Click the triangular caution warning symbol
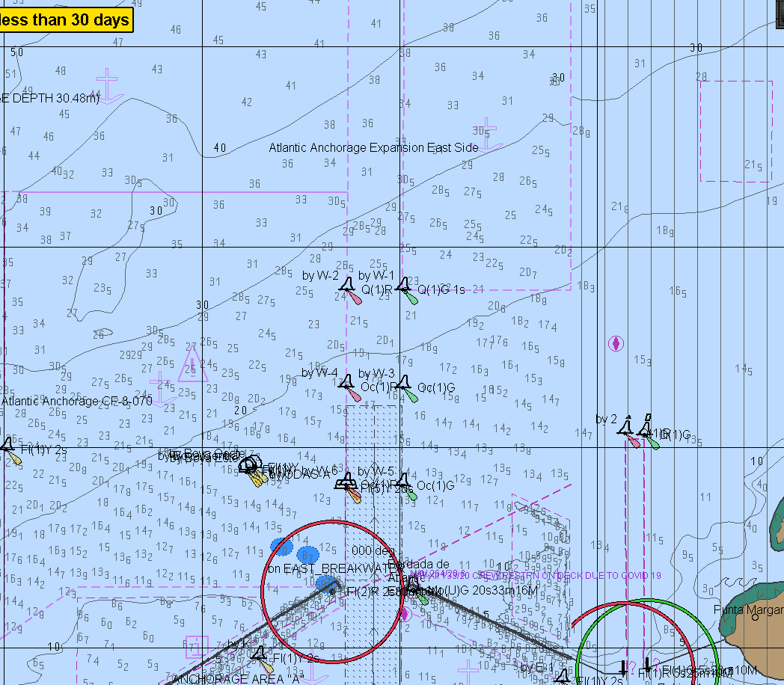Image resolution: width=784 pixels, height=685 pixels. coord(192,364)
